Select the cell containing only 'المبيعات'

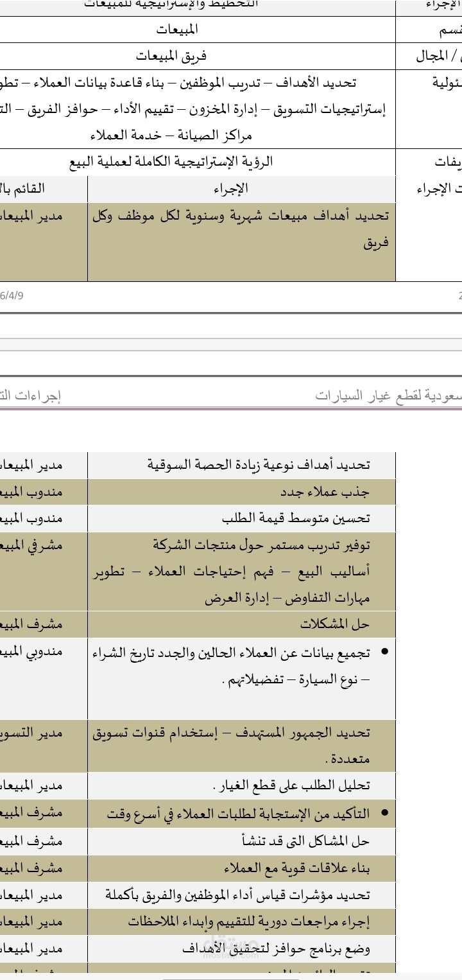click(x=198, y=30)
